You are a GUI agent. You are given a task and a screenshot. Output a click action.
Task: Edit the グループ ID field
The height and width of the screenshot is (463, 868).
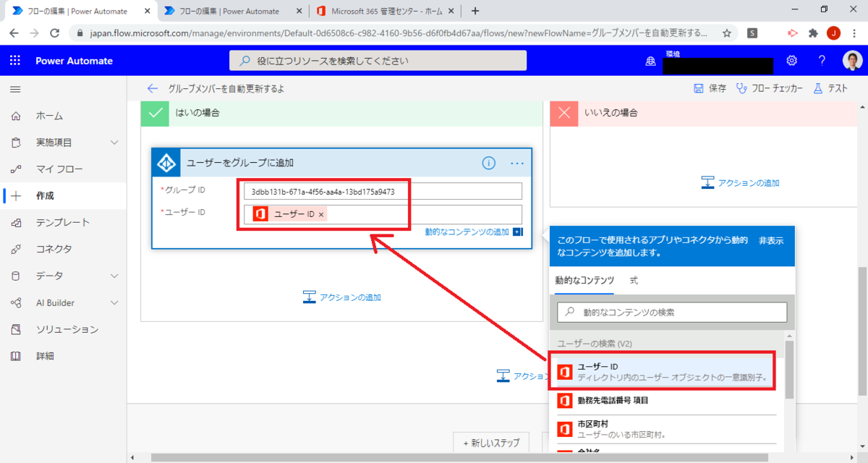click(383, 191)
